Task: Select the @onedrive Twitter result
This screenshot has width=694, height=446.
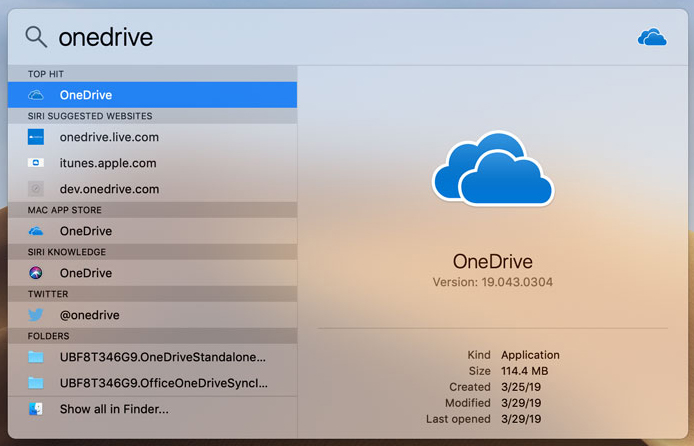Action: pos(152,315)
